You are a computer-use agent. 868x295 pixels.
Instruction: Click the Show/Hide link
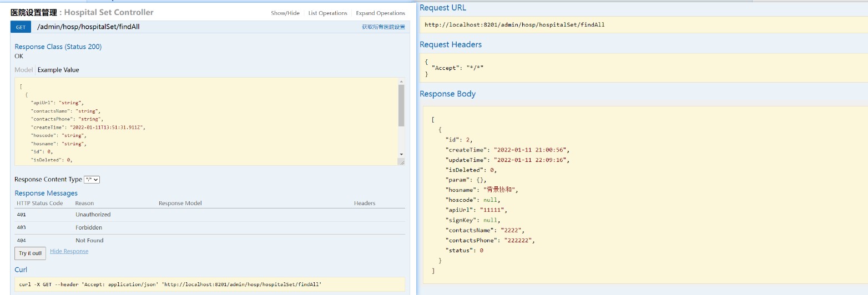(285, 13)
